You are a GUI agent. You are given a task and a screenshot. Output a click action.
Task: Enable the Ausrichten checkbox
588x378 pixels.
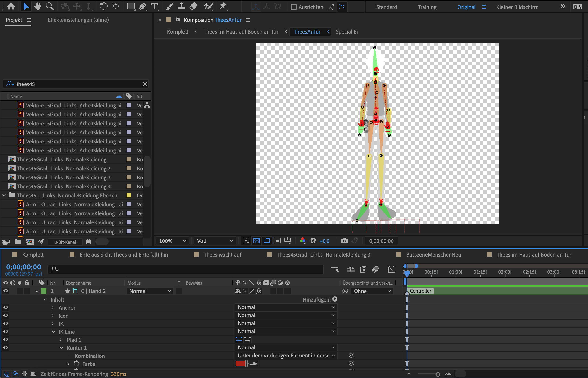tap(294, 7)
